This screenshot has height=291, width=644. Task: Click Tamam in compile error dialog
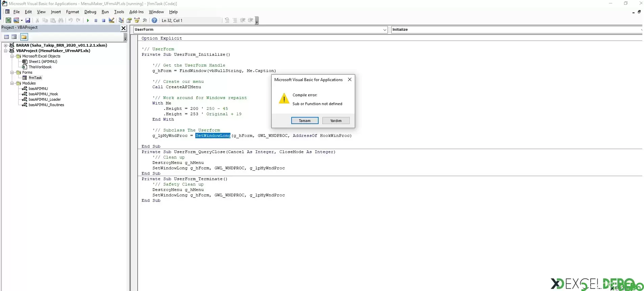pyautogui.click(x=305, y=121)
